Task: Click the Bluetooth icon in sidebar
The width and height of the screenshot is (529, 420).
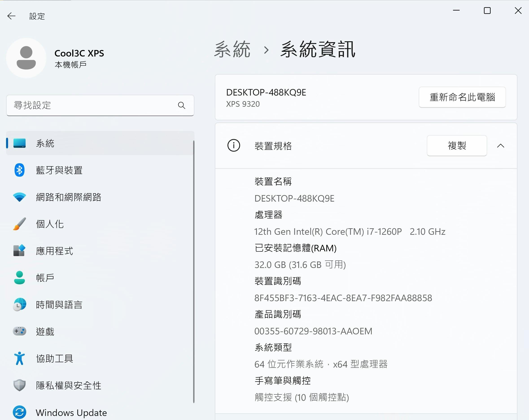Action: [19, 170]
